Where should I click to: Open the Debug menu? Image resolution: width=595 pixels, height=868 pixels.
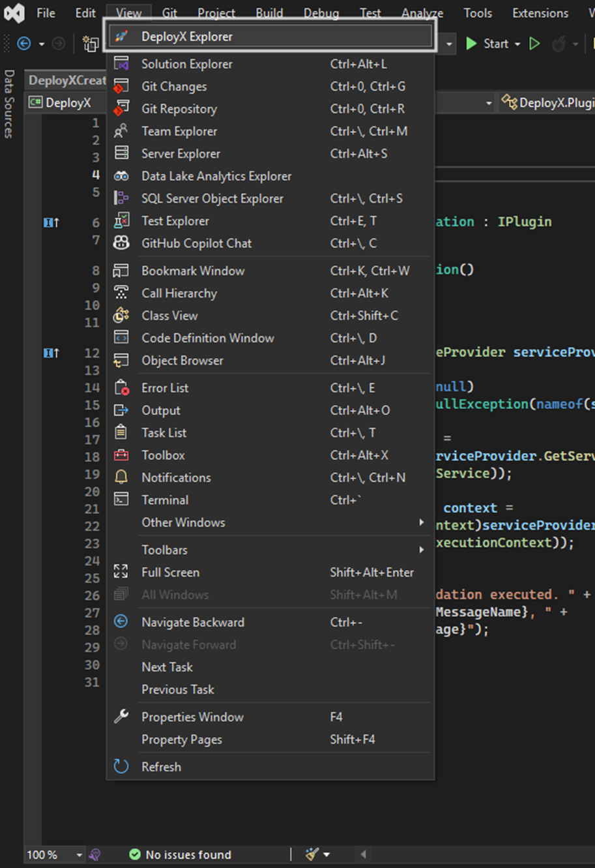[x=321, y=13]
